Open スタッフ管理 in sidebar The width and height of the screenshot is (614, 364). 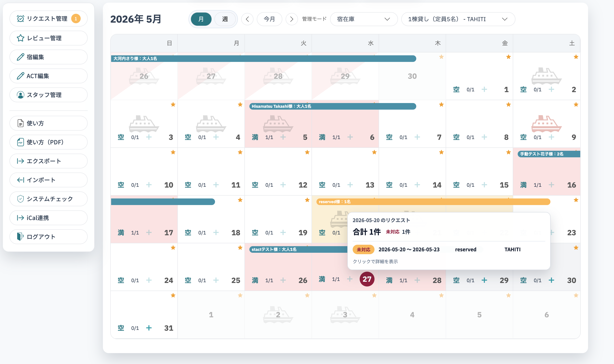pos(49,95)
